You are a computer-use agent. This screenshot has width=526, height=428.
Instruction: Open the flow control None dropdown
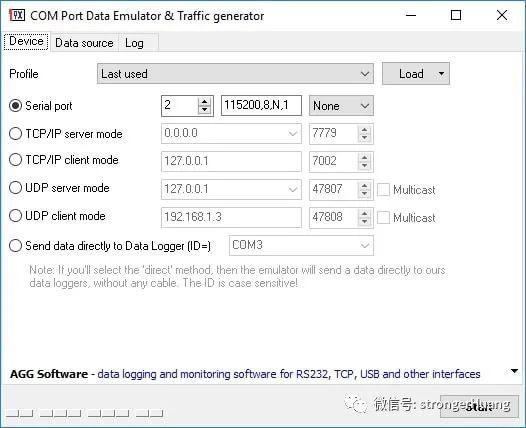tap(341, 106)
